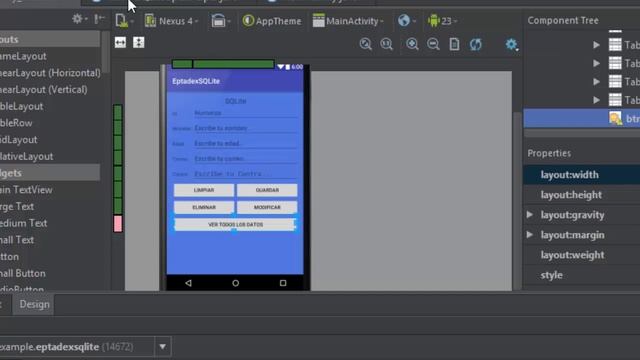
Task: Select FrameLayout palette entry
Action: pos(23,56)
